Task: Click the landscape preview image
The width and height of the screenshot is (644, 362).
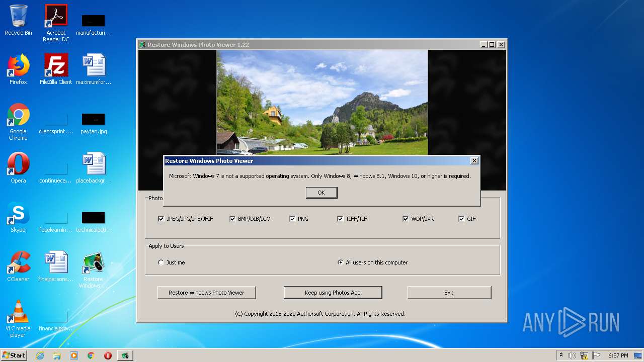Action: point(322,103)
